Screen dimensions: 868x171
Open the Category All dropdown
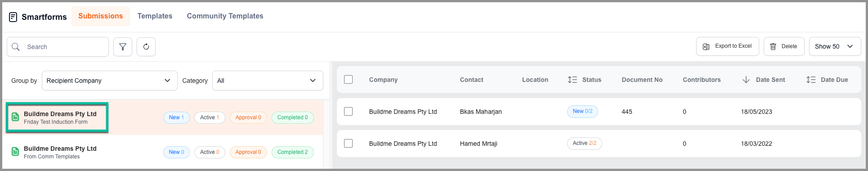pyautogui.click(x=268, y=81)
